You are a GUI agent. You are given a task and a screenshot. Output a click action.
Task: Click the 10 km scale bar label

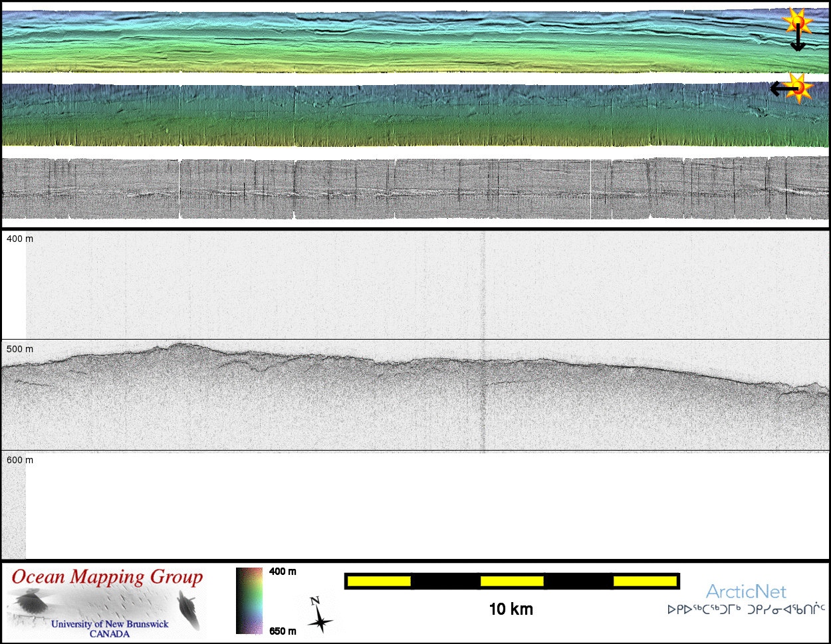coord(511,609)
